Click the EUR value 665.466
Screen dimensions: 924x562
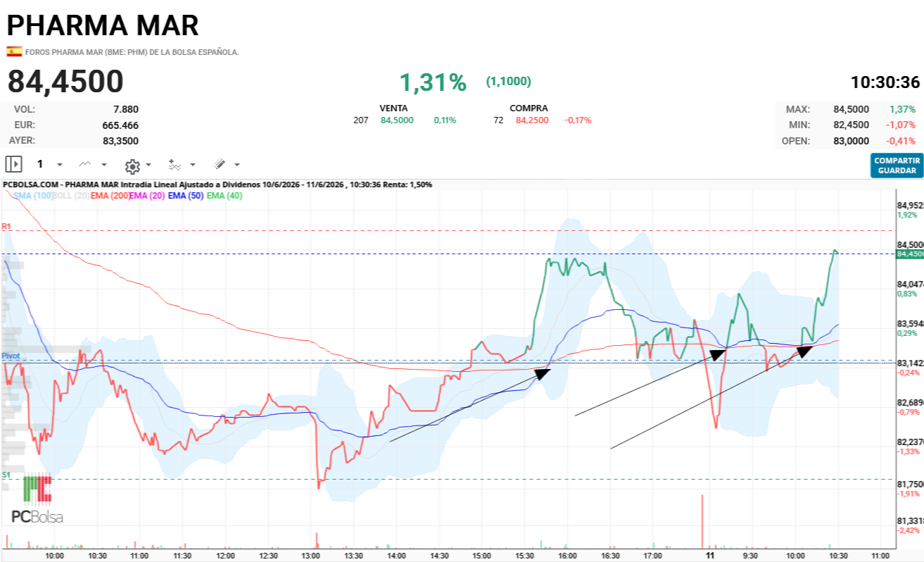[121, 125]
